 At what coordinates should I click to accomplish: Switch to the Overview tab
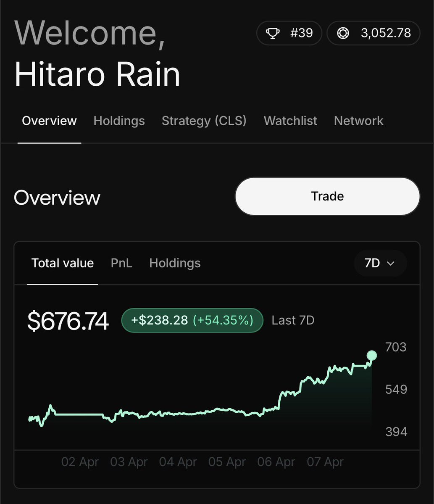point(49,121)
